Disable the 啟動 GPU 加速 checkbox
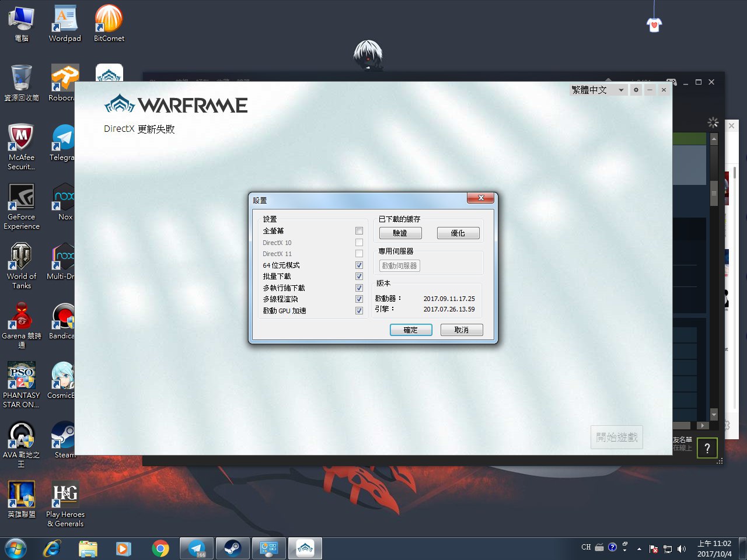This screenshot has height=560, width=747. coord(359,311)
